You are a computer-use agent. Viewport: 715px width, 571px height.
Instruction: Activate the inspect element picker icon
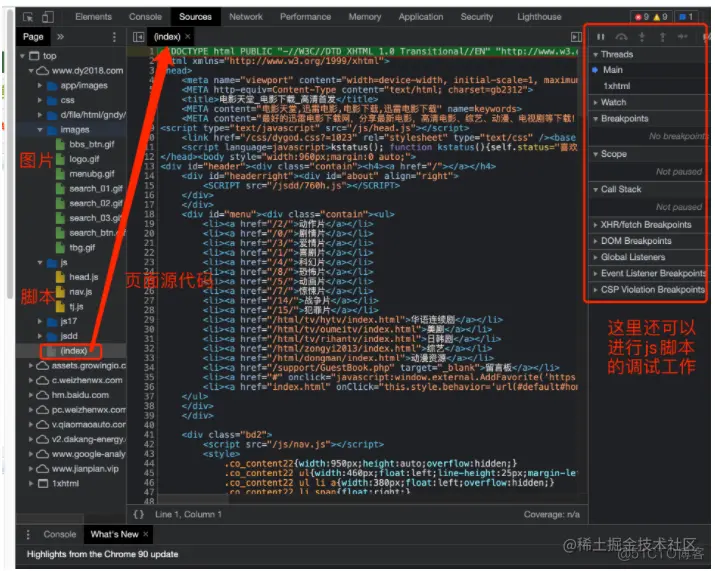[28, 17]
